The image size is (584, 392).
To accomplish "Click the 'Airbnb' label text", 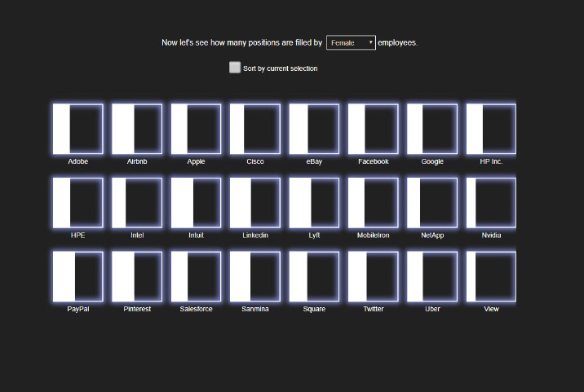I will click(137, 161).
